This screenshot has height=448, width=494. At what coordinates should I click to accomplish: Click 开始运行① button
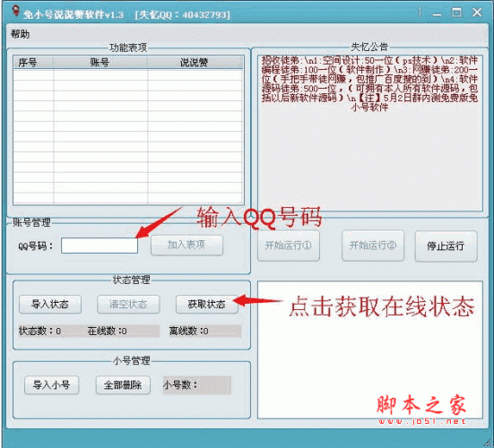[289, 246]
